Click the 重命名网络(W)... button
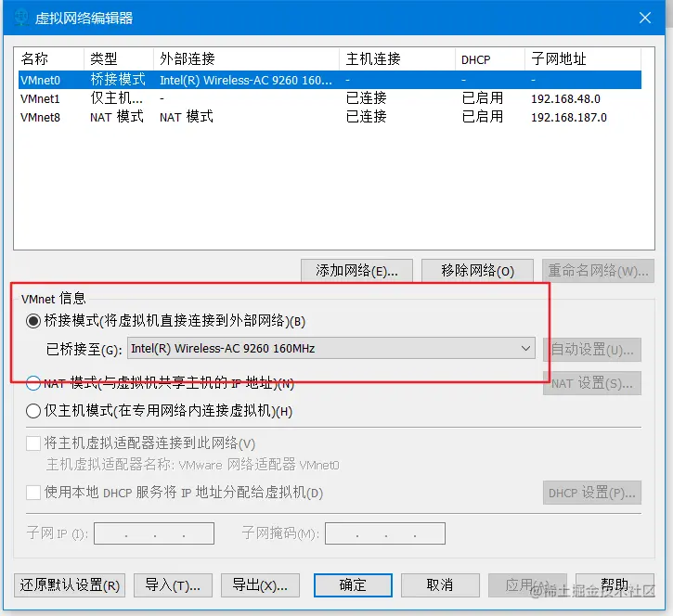Viewport: 673px width, 616px height. [599, 271]
